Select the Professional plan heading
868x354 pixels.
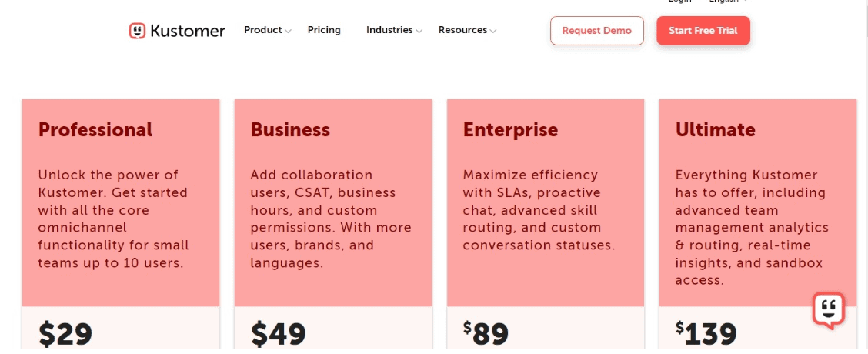click(95, 129)
